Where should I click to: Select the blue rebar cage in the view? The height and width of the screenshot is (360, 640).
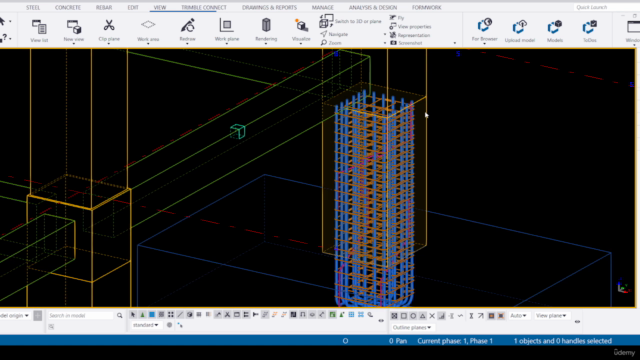[x=374, y=200]
